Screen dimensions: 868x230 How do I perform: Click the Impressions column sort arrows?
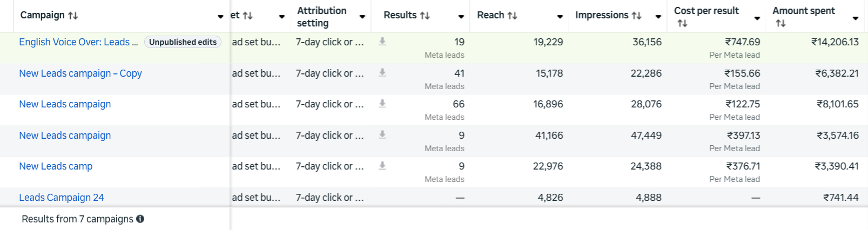tap(637, 16)
